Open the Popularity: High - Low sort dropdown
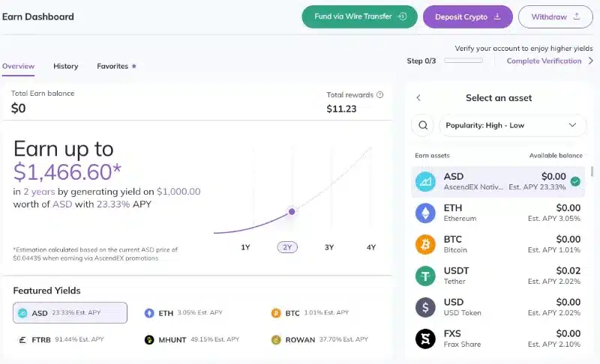The width and height of the screenshot is (600, 364). click(x=513, y=125)
